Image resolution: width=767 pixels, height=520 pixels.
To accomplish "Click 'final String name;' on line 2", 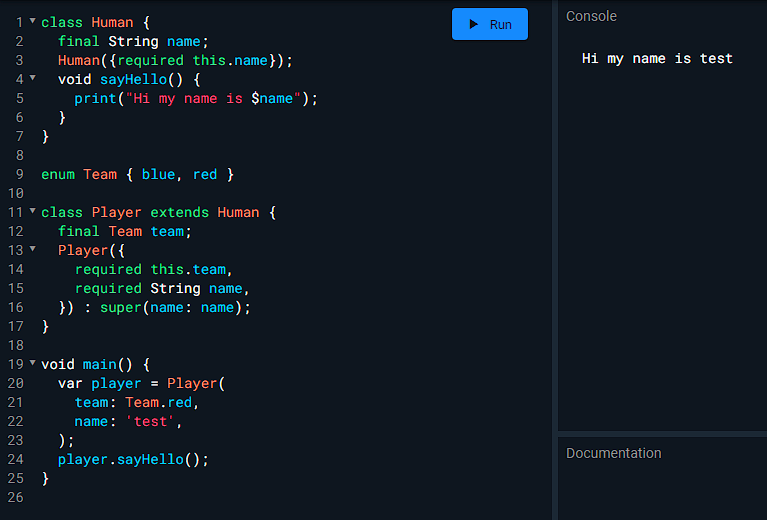I will pyautogui.click(x=133, y=41).
